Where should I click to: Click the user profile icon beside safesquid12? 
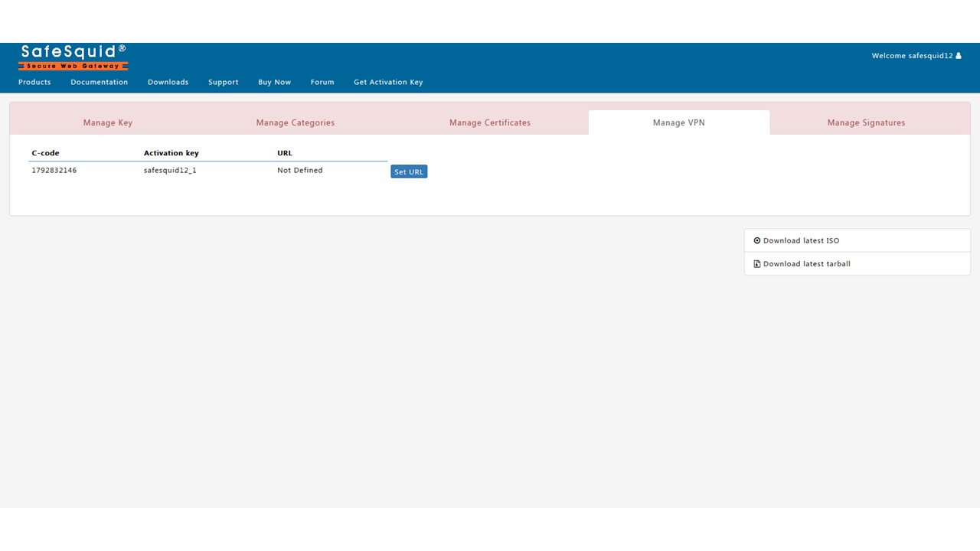[959, 56]
